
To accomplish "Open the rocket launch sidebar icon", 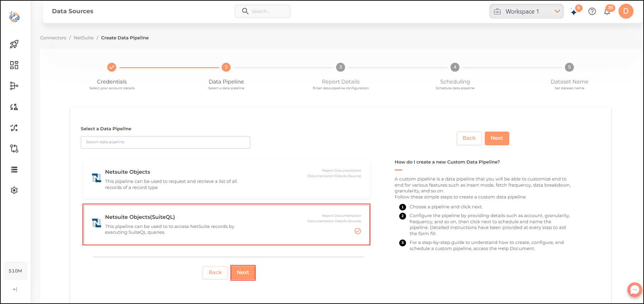I will (x=14, y=44).
